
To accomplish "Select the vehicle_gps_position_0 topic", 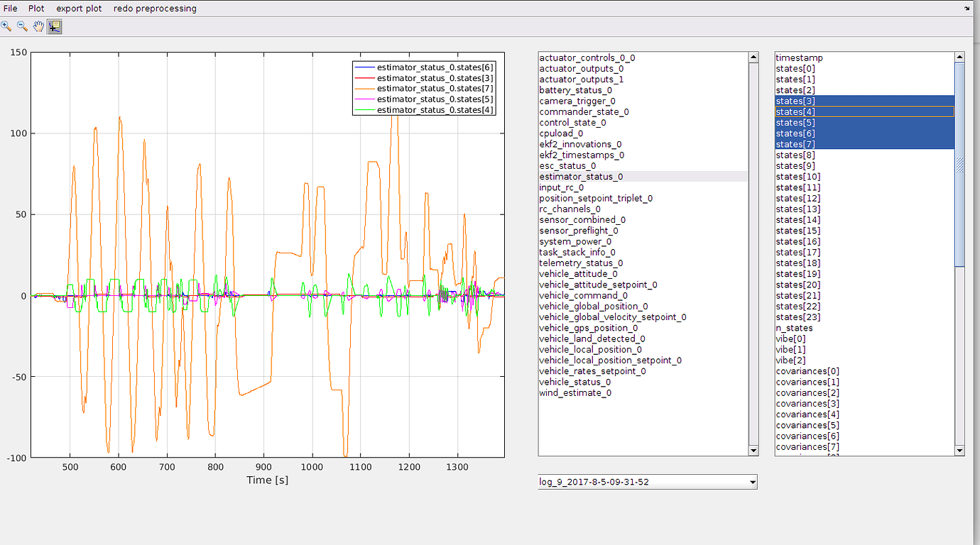I will point(591,328).
